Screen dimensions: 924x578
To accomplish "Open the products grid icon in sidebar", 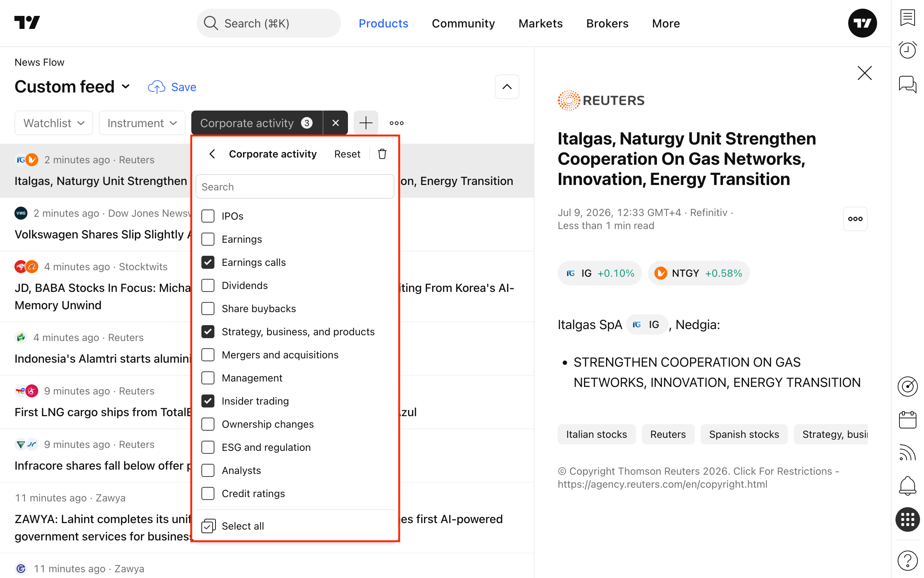I will [907, 519].
